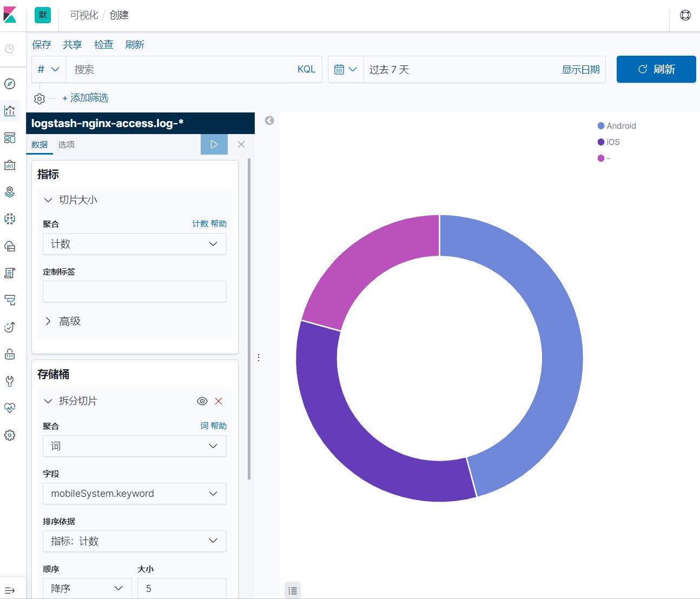Select the Machine Learning sidebar icon

coord(10,219)
